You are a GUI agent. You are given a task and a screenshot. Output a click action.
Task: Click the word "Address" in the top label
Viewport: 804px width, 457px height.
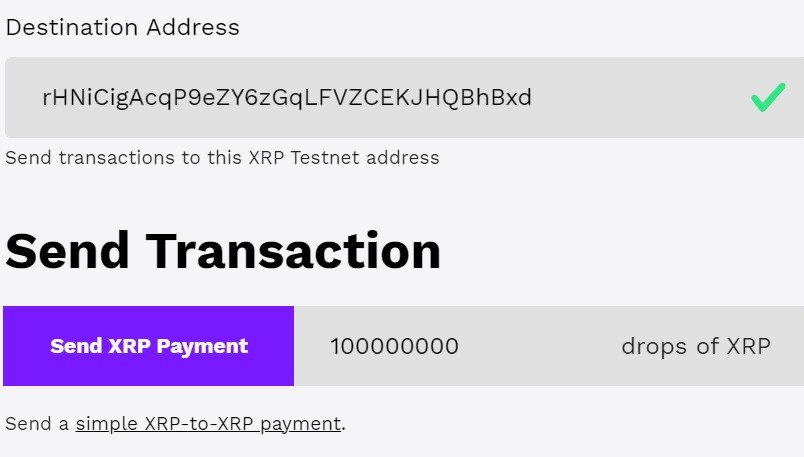click(x=193, y=27)
